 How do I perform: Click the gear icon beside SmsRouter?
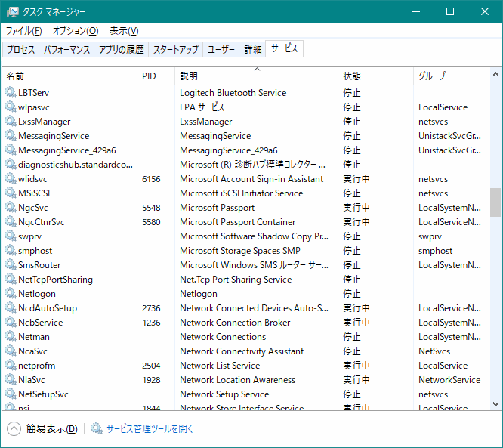point(11,264)
